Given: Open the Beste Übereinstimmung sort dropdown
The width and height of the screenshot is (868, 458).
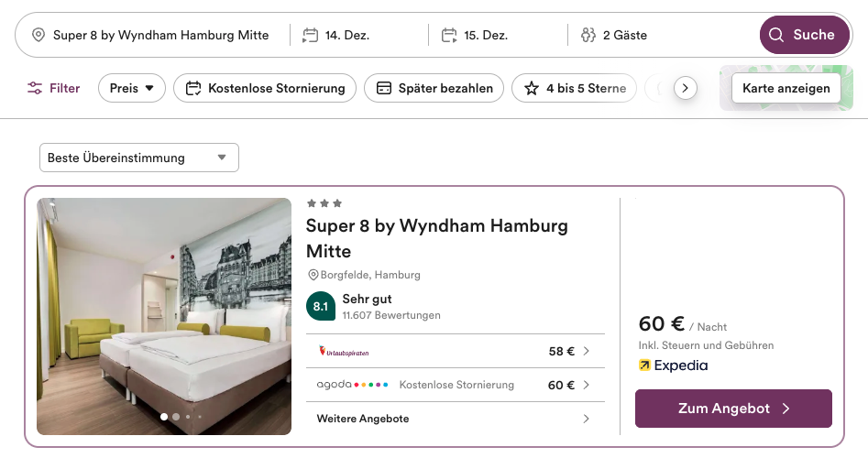Looking at the screenshot, I should click(138, 158).
